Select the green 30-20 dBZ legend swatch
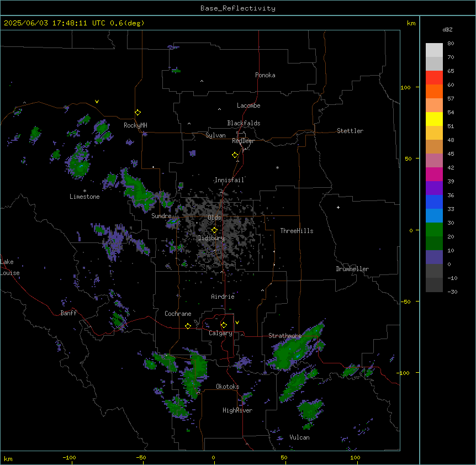 pyautogui.click(x=434, y=230)
